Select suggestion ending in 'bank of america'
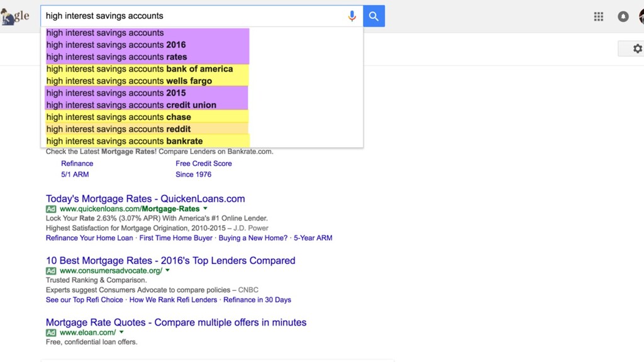Screen dimensions: 644x362 coord(202,69)
